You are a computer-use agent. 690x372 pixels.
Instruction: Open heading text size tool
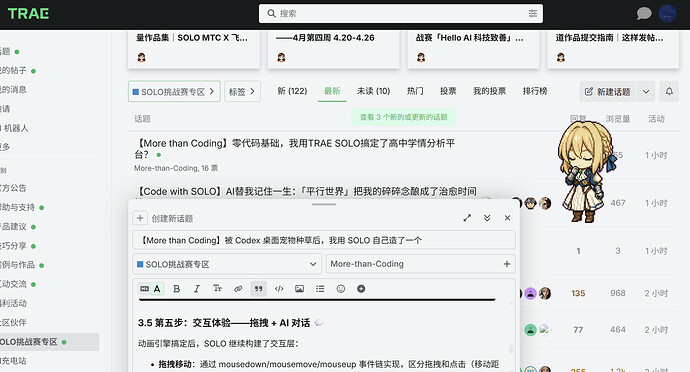pyautogui.click(x=217, y=289)
